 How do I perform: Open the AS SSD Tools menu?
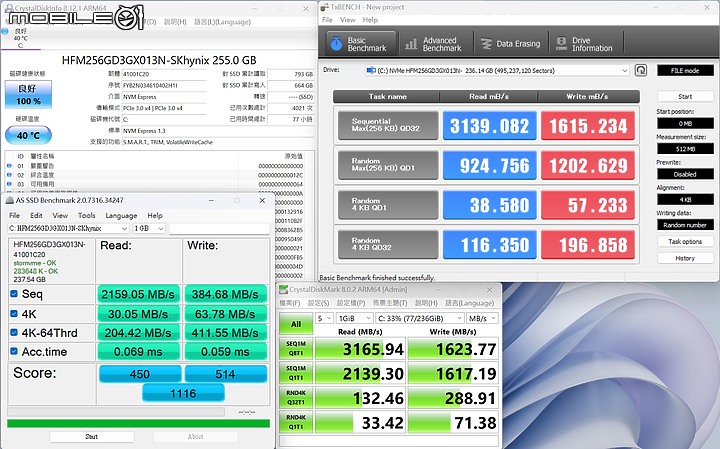86,215
